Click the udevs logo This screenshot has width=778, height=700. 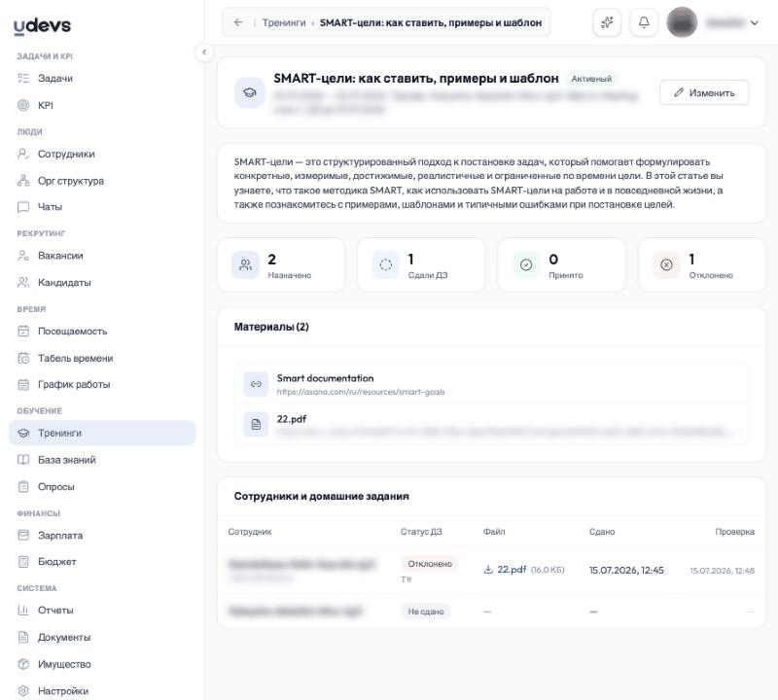[x=42, y=26]
